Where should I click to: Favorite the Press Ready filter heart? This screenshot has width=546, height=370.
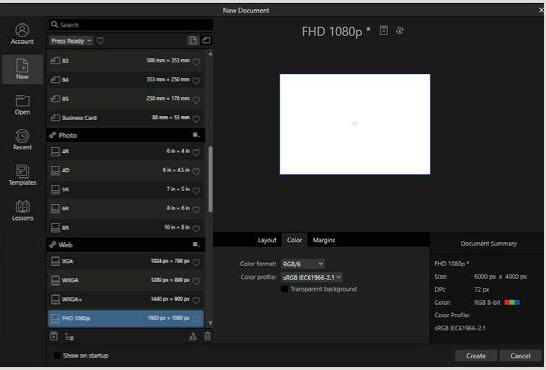[101, 41]
